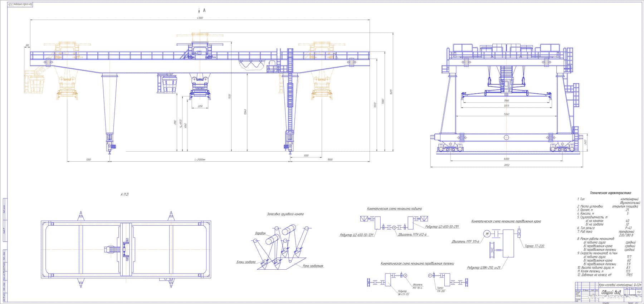Click the Тормоз ТТ-220 brake symbol
Screen dimensions: 644x304
point(519,234)
